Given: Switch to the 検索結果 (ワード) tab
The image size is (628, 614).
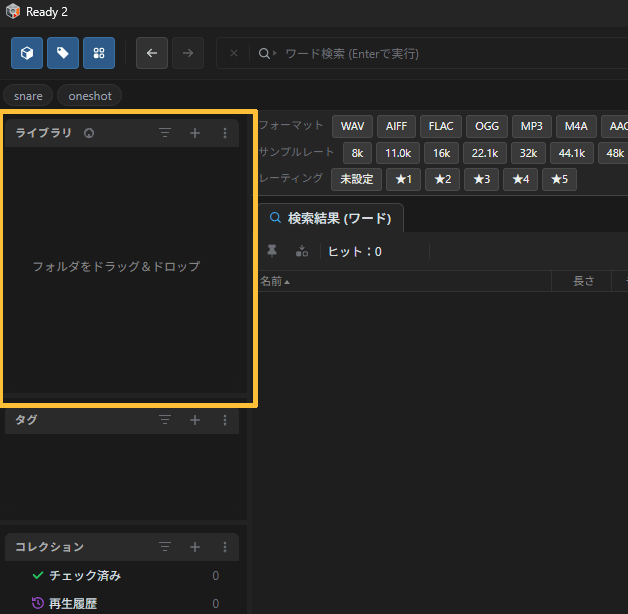Looking at the screenshot, I should 331,218.
